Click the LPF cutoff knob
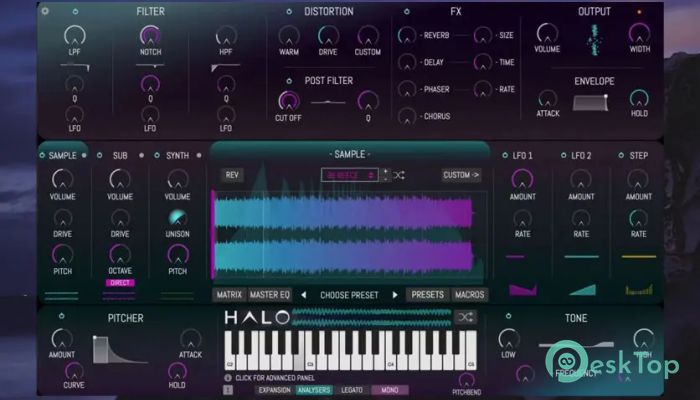The width and height of the screenshot is (700, 400). [x=75, y=35]
